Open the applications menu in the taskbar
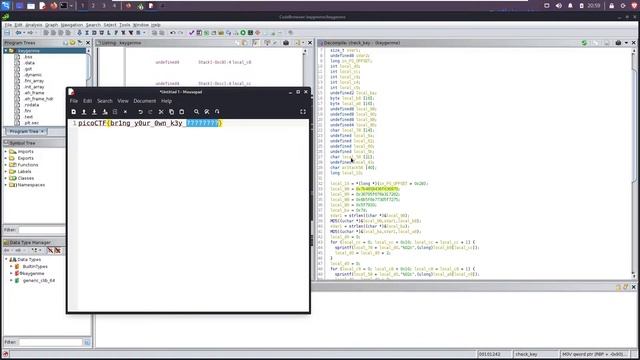 tap(5, 6)
